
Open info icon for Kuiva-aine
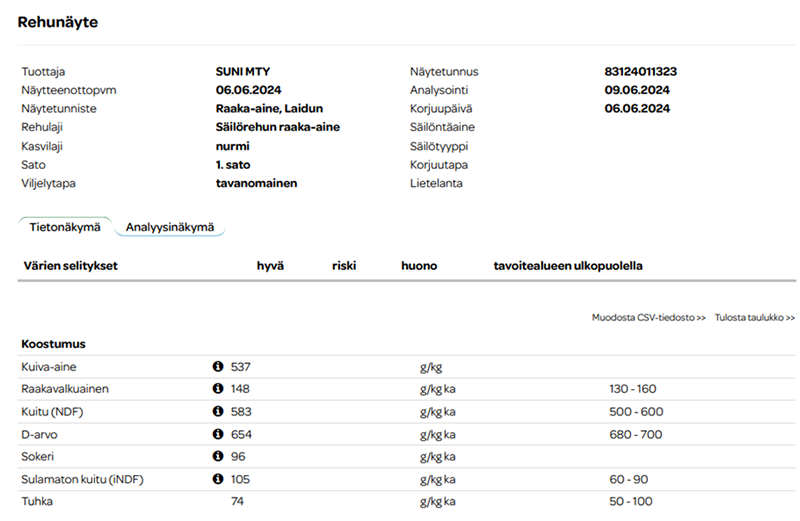click(x=218, y=366)
